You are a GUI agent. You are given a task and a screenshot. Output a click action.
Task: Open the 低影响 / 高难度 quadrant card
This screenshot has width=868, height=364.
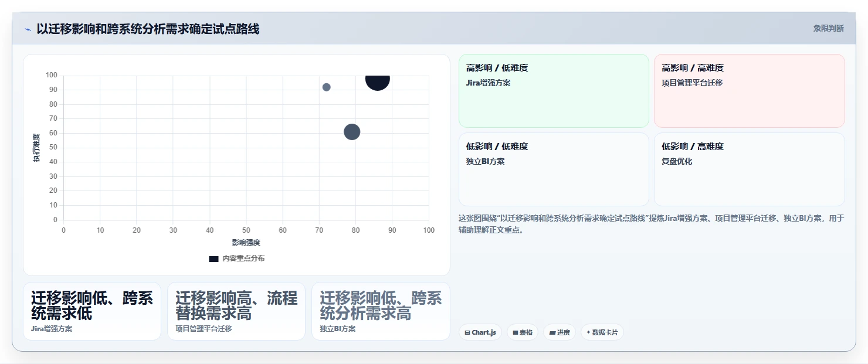coord(750,169)
